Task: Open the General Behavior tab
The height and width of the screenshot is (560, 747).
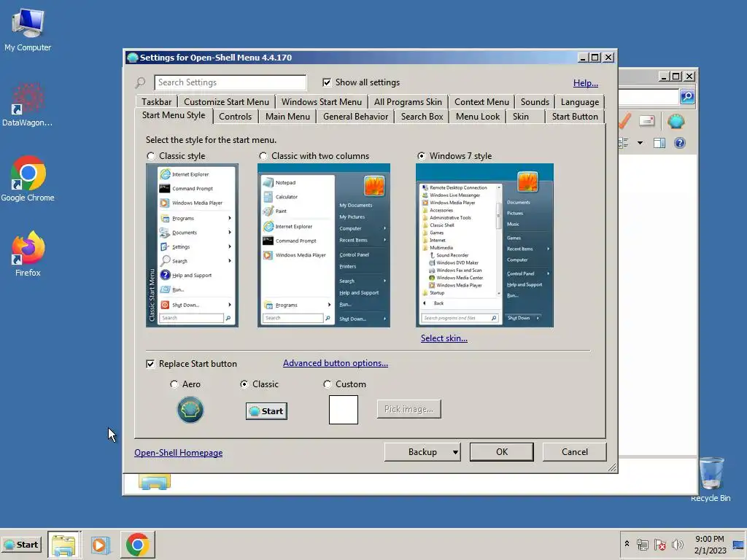Action: [355, 117]
